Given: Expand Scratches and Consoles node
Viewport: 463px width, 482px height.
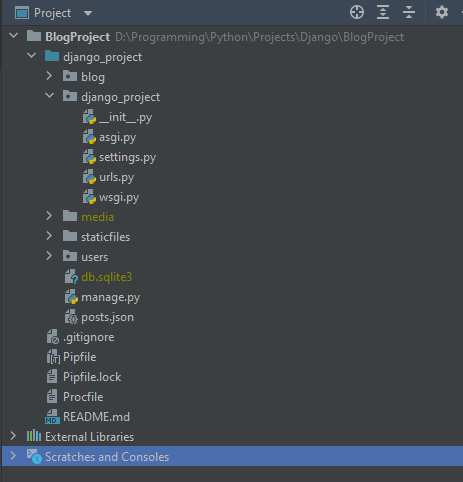Looking at the screenshot, I should click(x=13, y=456).
